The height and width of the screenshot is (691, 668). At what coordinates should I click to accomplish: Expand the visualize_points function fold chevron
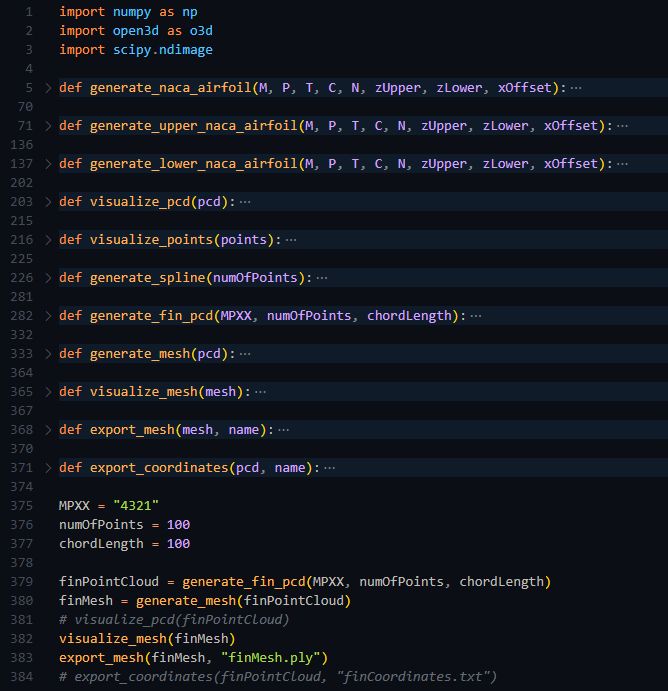(48, 240)
